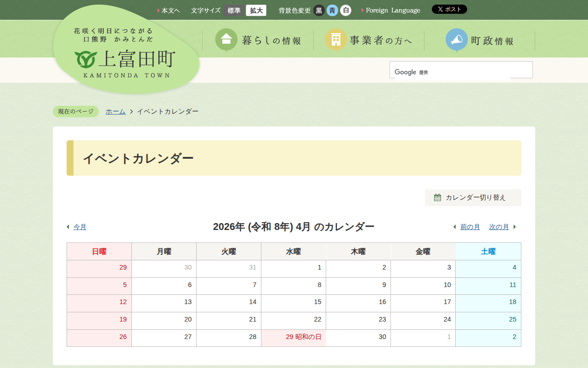Click the right arrow beside 次の月
This screenshot has width=588, height=368.
(514, 227)
